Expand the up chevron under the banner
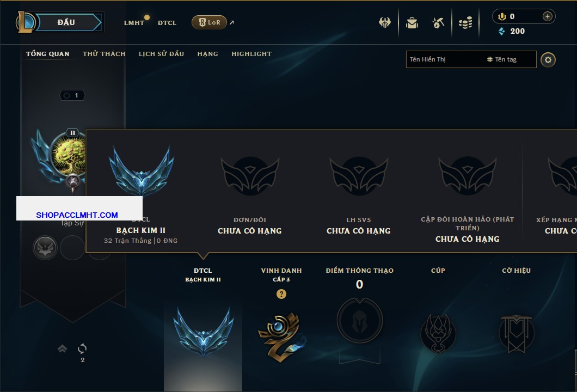The width and height of the screenshot is (577, 392). point(62,348)
